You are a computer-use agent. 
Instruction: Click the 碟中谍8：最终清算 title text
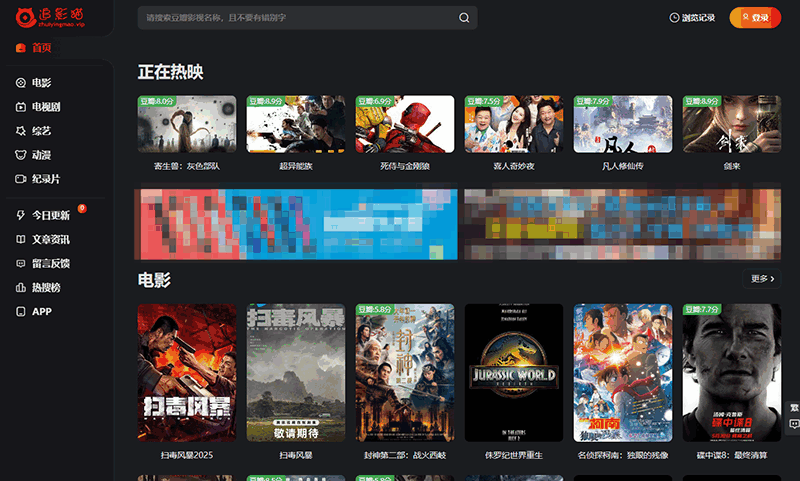coord(732,455)
